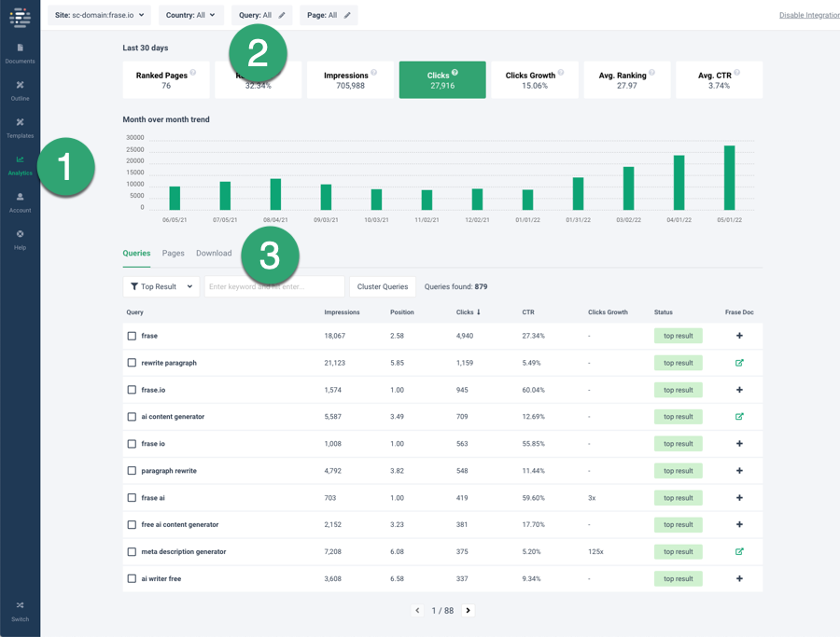Go to the Account section
The image size is (840, 637).
(x=20, y=203)
